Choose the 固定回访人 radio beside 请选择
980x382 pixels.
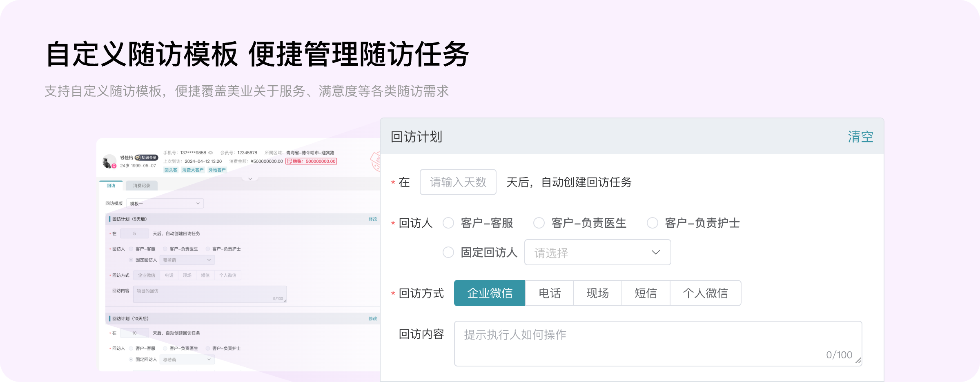coord(448,252)
